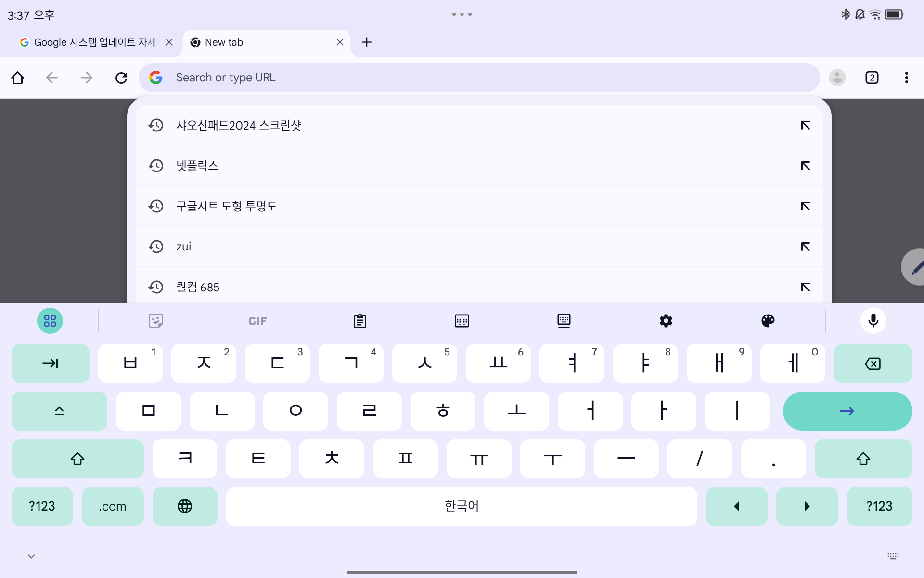Tap the ㅇ key
This screenshot has height=578, width=924.
pyautogui.click(x=296, y=411)
